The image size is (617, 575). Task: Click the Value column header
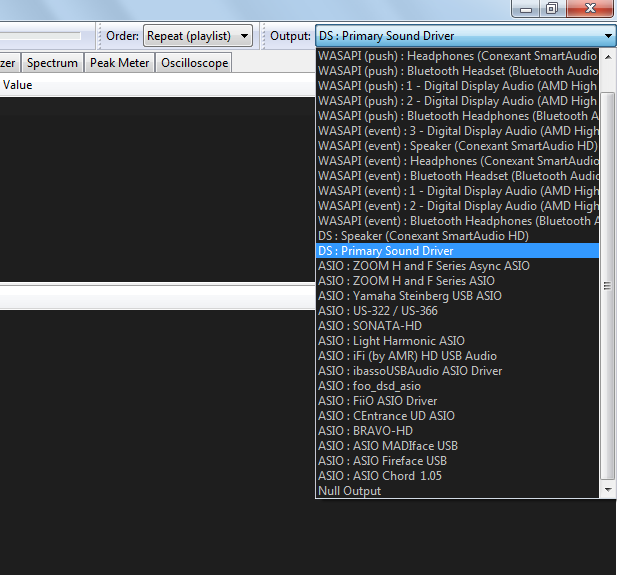click(18, 85)
